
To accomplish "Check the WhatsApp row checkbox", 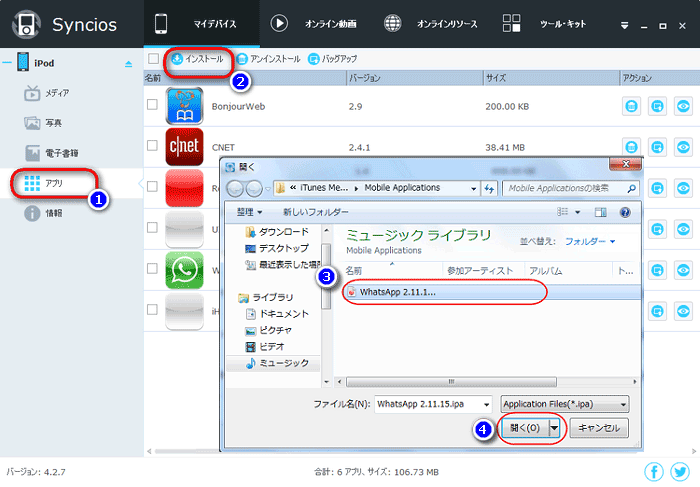I will click(152, 268).
